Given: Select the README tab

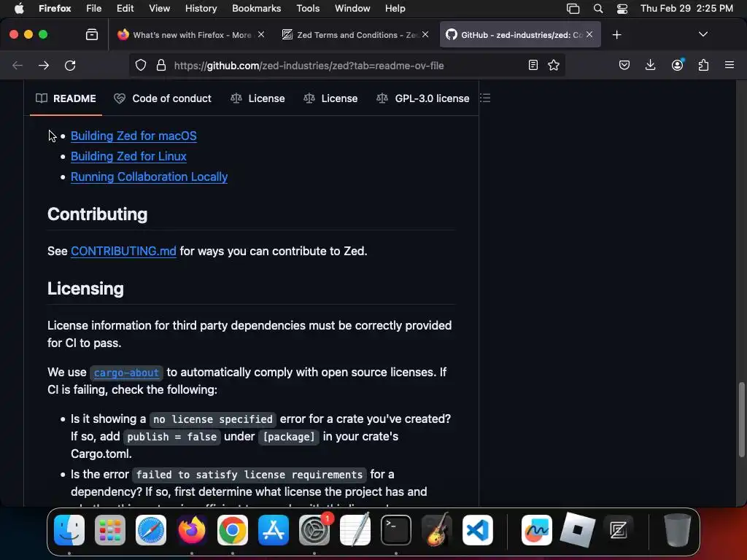Looking at the screenshot, I should click(x=66, y=98).
